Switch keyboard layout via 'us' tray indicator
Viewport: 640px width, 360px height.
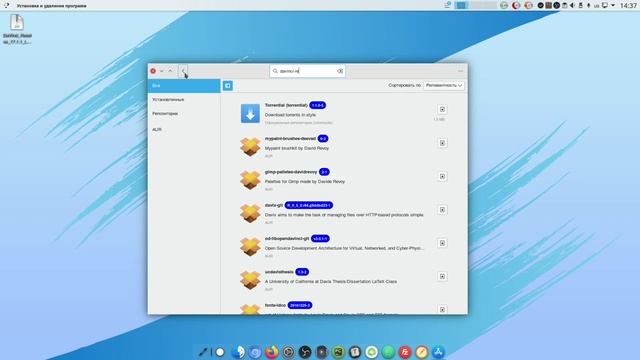(596, 6)
